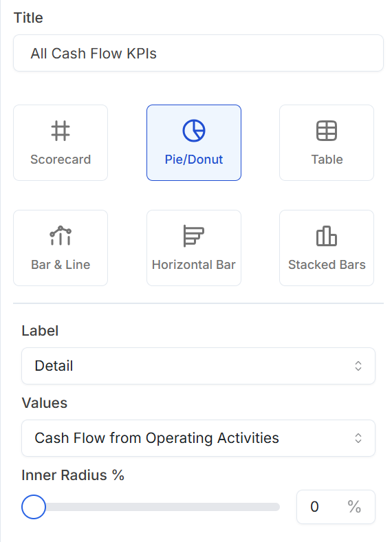Click the Stacked Bars label text
The image size is (392, 542).
(327, 264)
